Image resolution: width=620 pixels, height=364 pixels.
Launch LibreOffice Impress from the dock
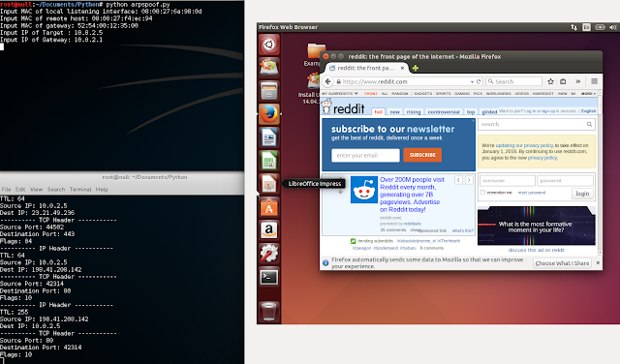269,184
